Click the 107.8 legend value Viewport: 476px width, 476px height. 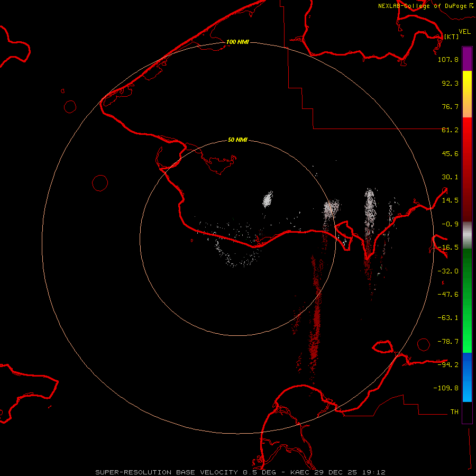pos(448,59)
